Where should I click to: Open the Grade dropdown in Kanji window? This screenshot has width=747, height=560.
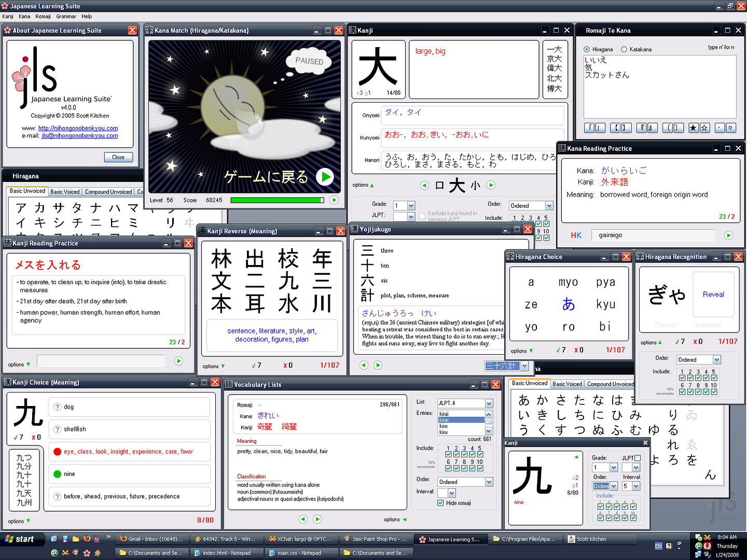[x=411, y=206]
